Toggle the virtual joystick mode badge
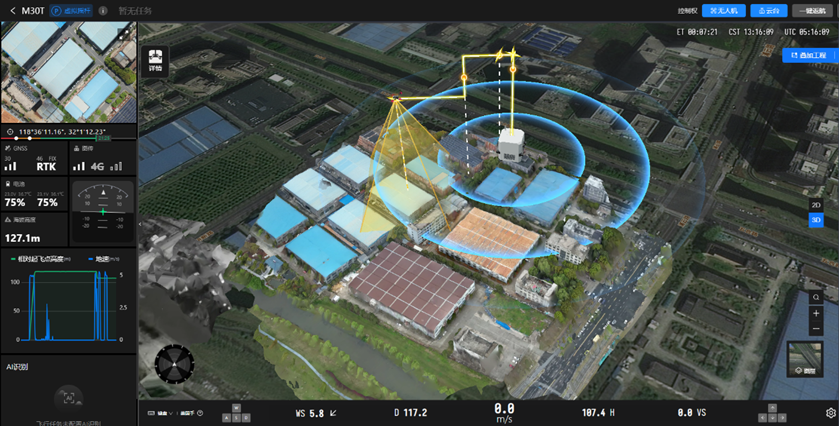839x426 pixels. [70, 10]
